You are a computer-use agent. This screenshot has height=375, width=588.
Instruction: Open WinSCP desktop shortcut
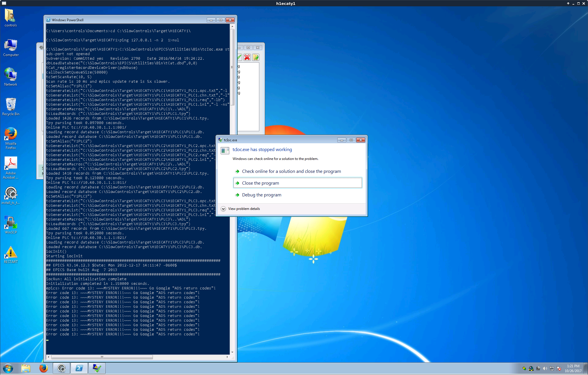(x=11, y=225)
